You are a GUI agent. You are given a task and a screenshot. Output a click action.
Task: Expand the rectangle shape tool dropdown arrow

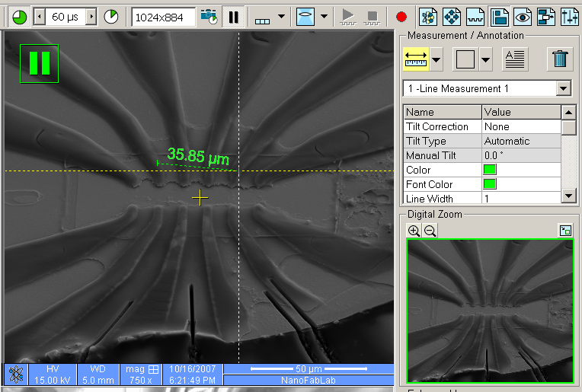coord(485,59)
